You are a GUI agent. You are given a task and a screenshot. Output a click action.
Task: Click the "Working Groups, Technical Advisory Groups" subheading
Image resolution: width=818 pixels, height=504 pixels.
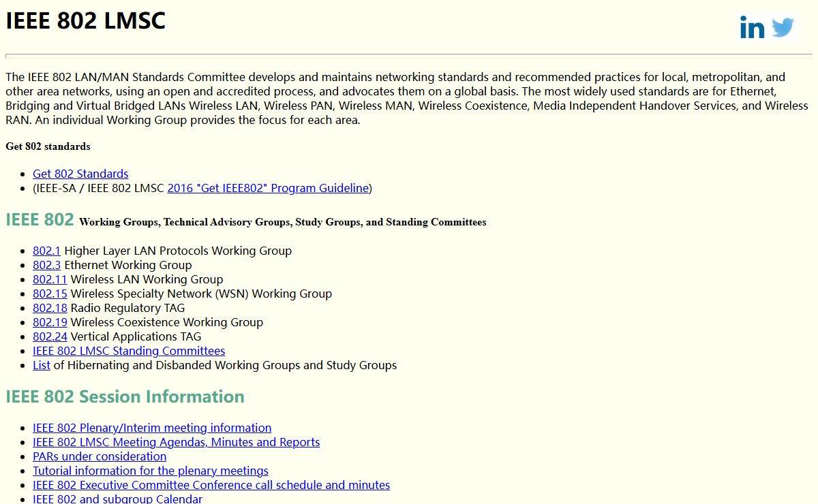click(283, 222)
